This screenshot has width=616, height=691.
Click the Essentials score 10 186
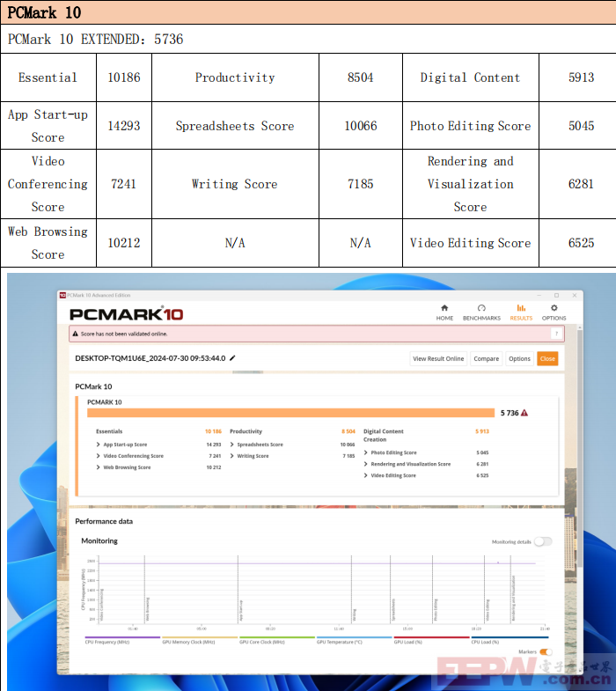tap(213, 431)
